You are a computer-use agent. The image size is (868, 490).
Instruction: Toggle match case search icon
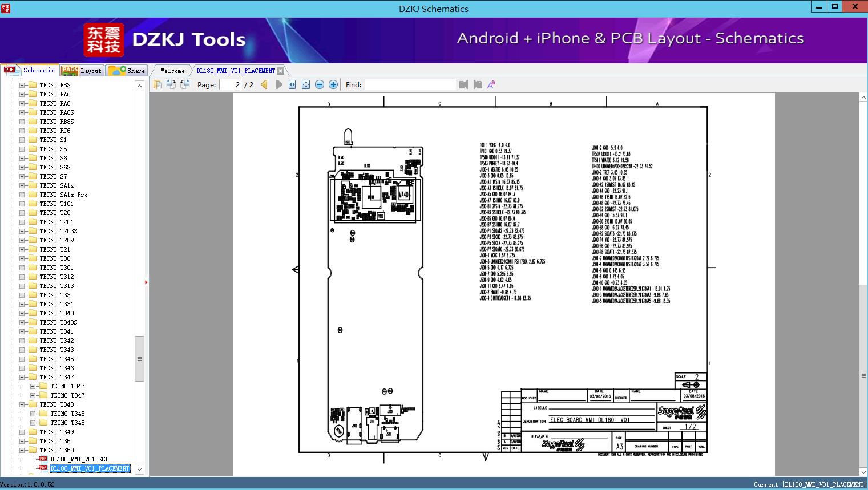[491, 84]
